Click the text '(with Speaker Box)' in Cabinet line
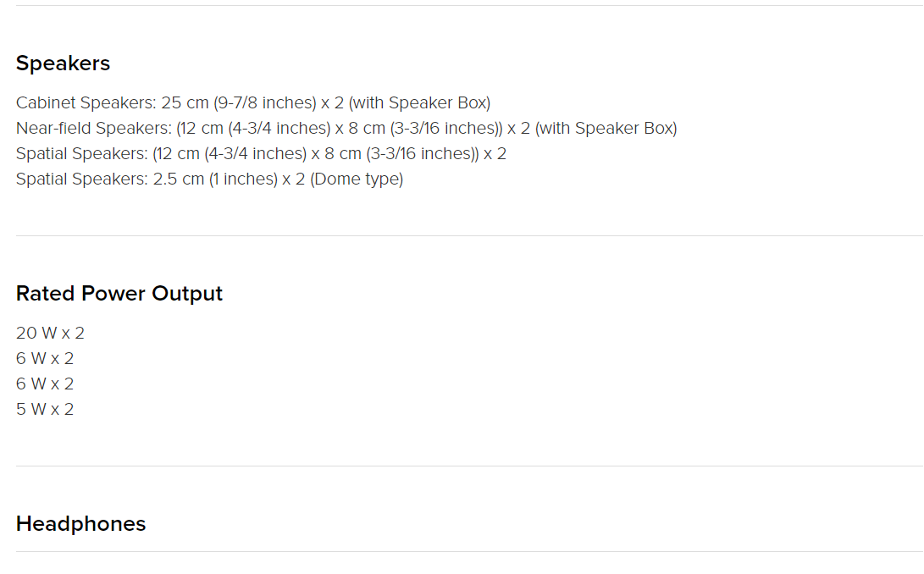 [419, 102]
